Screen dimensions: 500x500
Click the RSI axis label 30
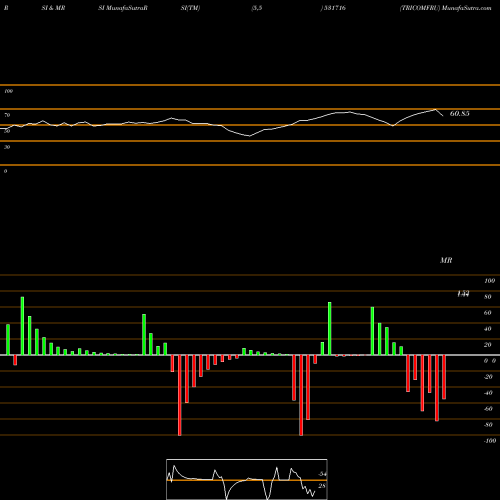[7, 147]
